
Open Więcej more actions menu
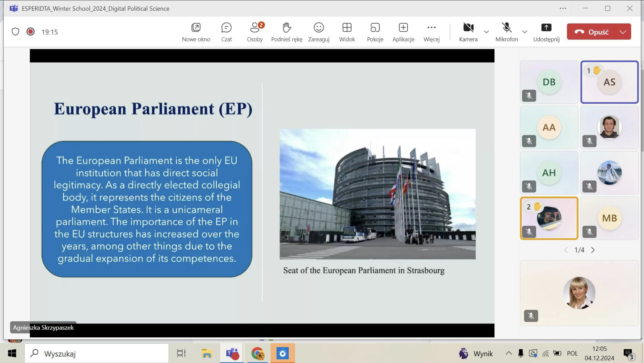coord(431,32)
